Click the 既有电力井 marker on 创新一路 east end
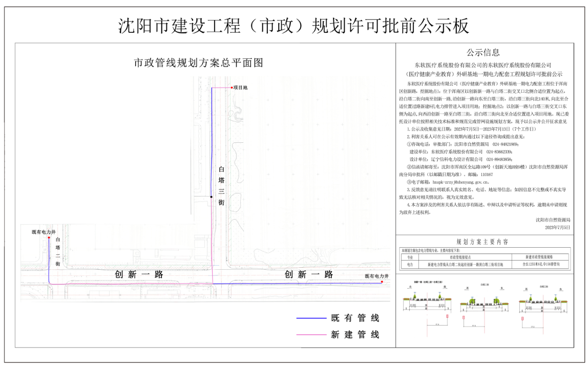This screenshot has height=366, width=588. click(x=382, y=282)
